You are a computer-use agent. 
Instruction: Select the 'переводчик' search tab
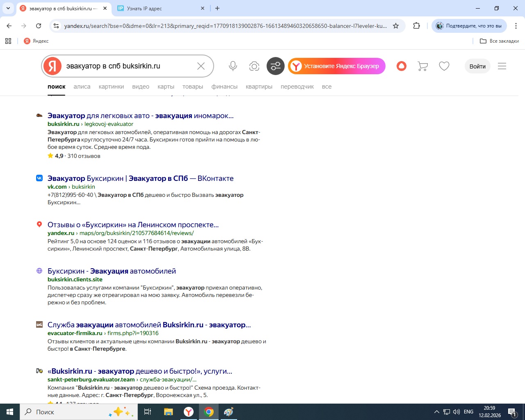click(x=297, y=87)
